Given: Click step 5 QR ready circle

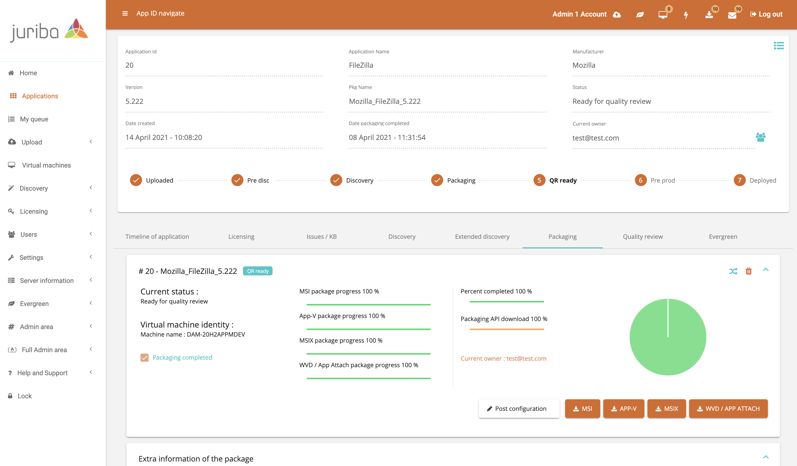Looking at the screenshot, I should coord(539,180).
